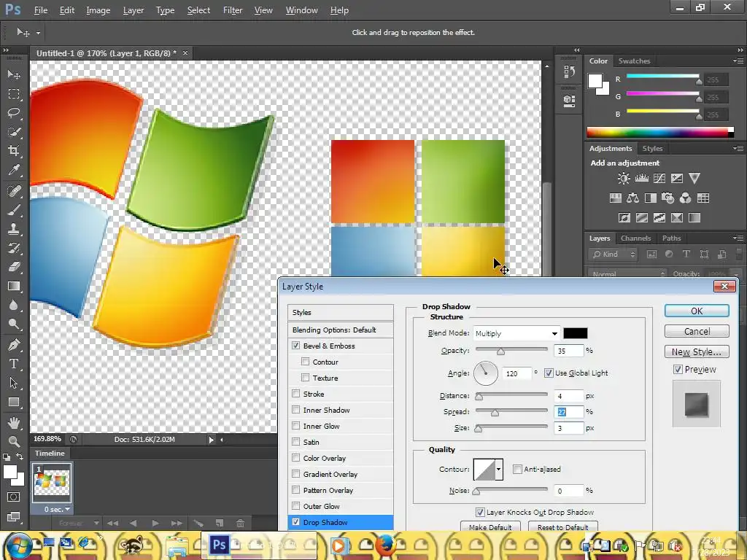Image resolution: width=747 pixels, height=560 pixels.
Task: Uncheck Bevel & Emboss effect
Action: [296, 346]
